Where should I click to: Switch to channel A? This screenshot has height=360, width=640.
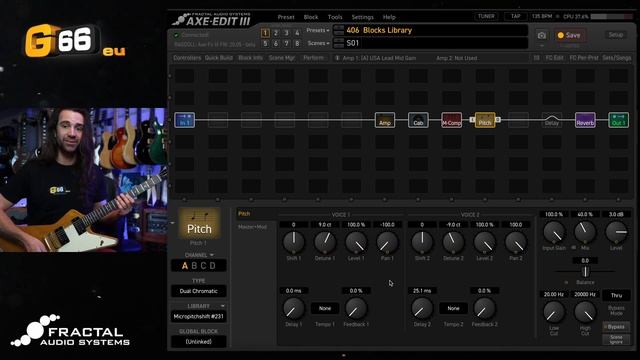pos(184,266)
